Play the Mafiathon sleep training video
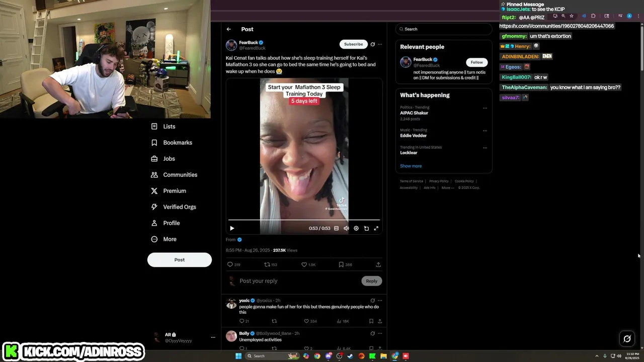This screenshot has width=644, height=362. pos(232,228)
